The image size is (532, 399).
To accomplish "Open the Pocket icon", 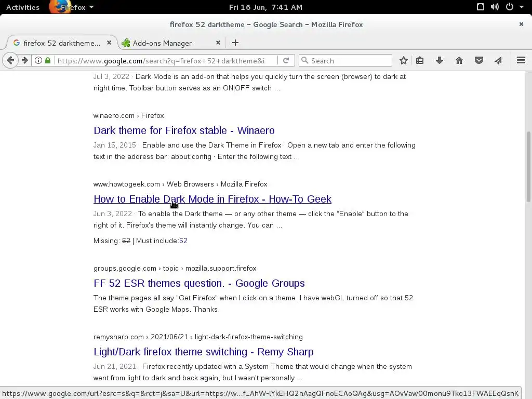I will point(478,60).
